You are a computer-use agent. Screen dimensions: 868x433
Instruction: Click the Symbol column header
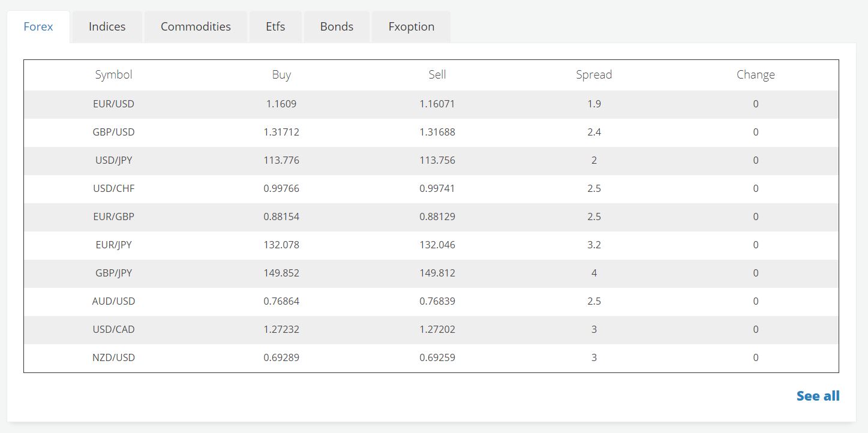click(x=113, y=75)
